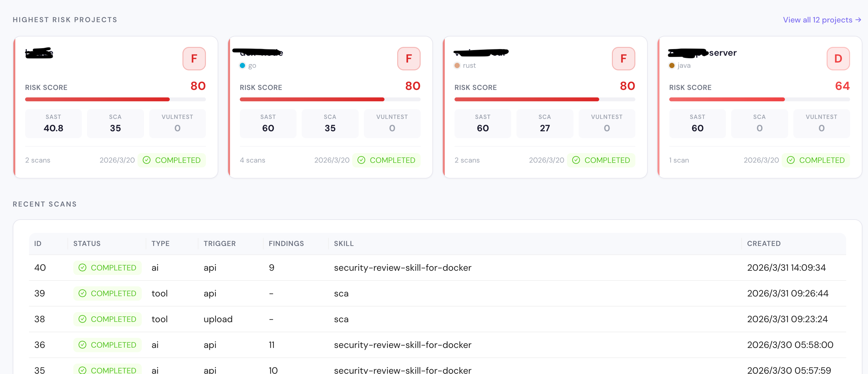
Task: Click the rust language color dot
Action: (x=457, y=65)
